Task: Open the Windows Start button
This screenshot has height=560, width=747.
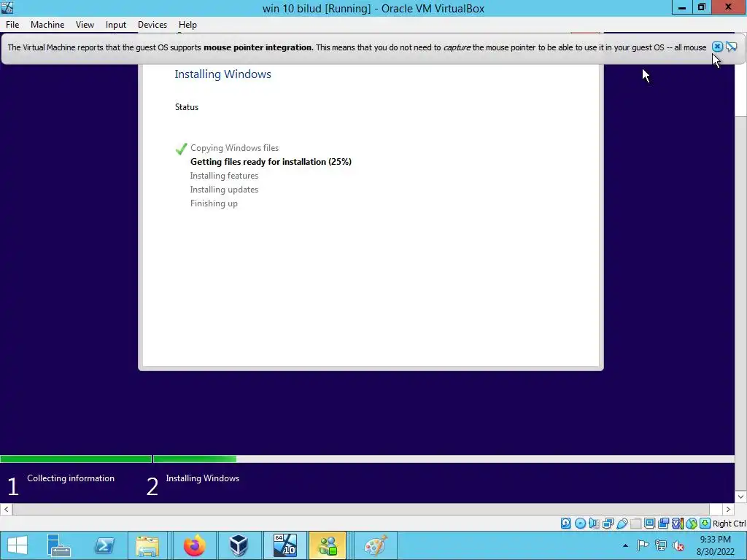Action: [x=18, y=545]
